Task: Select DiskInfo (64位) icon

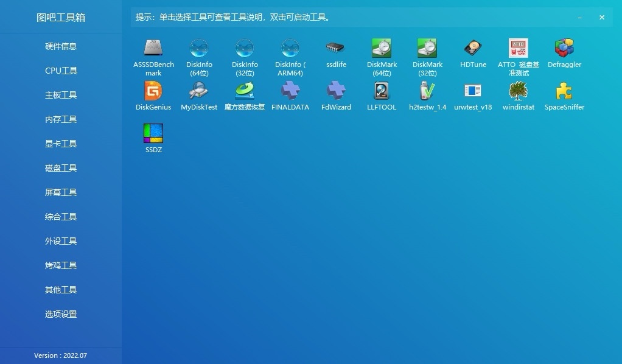Action: [x=199, y=48]
